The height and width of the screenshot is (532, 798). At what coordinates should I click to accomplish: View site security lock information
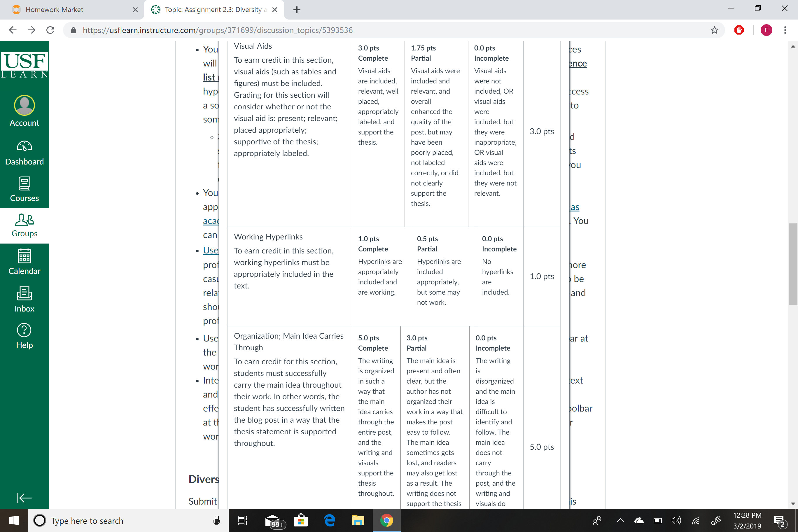coord(73,30)
